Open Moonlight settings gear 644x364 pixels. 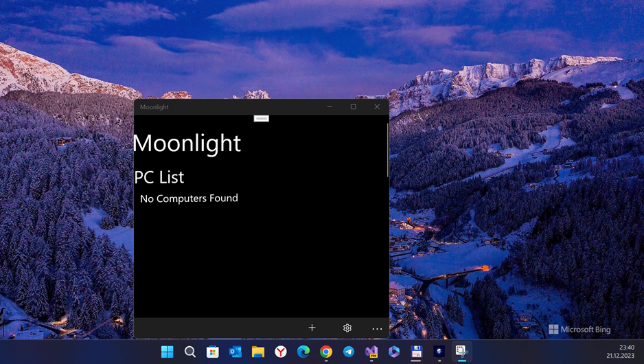[x=347, y=328]
